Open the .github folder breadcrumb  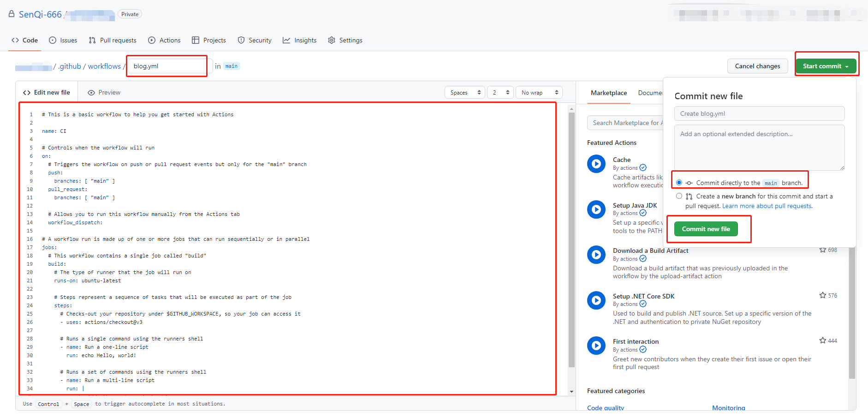click(x=70, y=66)
